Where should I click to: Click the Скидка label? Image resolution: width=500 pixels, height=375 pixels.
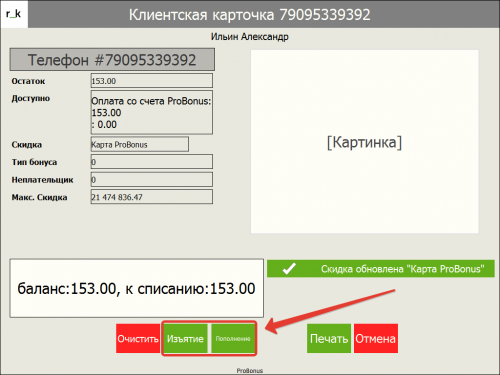27,145
